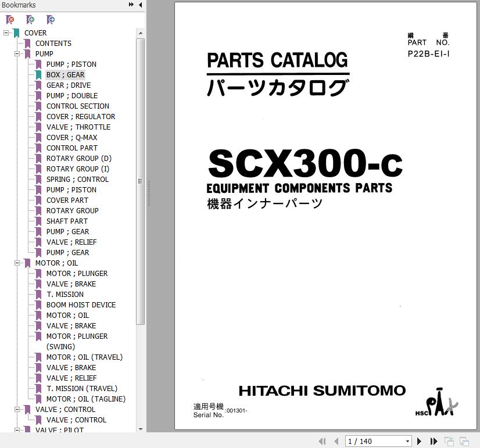Viewport: 480px width, 448px height.
Task: Click bookmarks scrollbar down arrow
Action: click(x=141, y=429)
